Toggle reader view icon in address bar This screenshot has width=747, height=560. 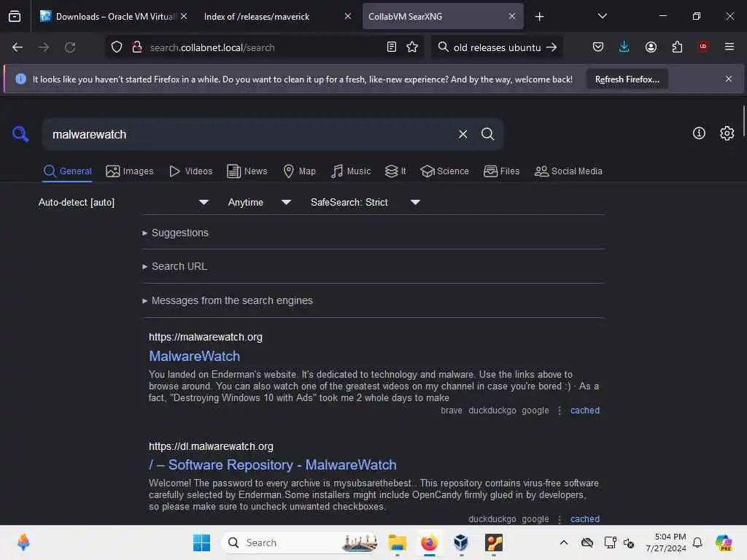click(x=392, y=47)
